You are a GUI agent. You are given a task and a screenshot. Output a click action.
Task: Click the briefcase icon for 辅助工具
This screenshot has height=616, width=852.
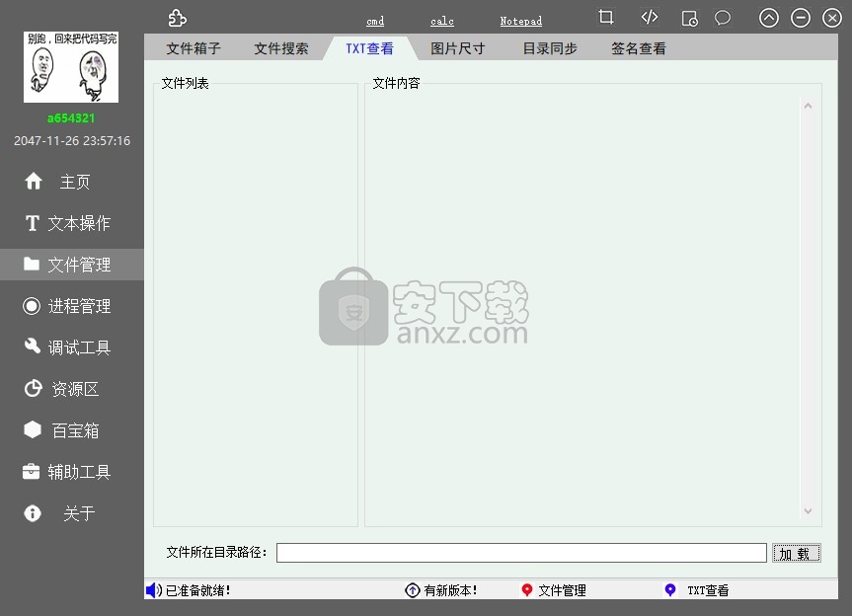pos(31,471)
